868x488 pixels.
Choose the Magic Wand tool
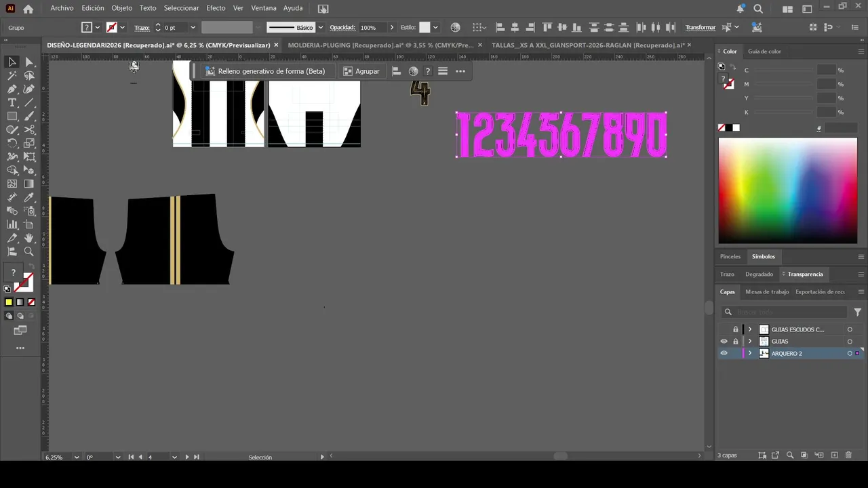point(12,75)
